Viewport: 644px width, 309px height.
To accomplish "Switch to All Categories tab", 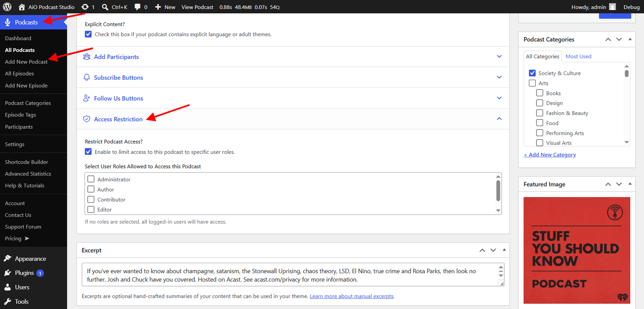I will (543, 56).
